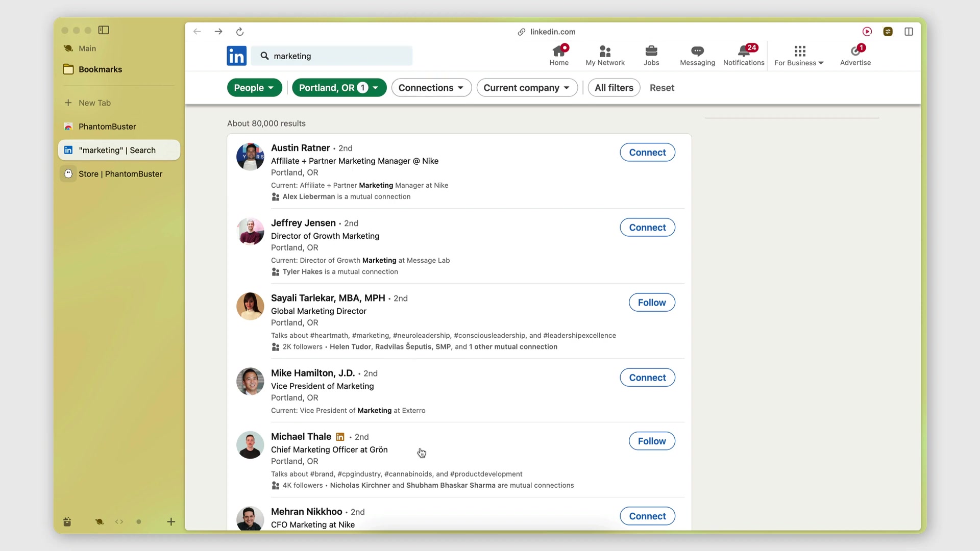Expand the Connections filter dropdown

click(431, 88)
